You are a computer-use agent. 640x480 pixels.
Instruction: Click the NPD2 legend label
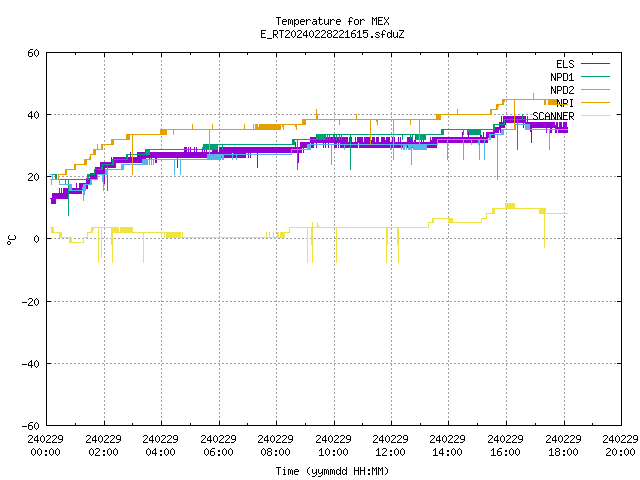pos(562,90)
